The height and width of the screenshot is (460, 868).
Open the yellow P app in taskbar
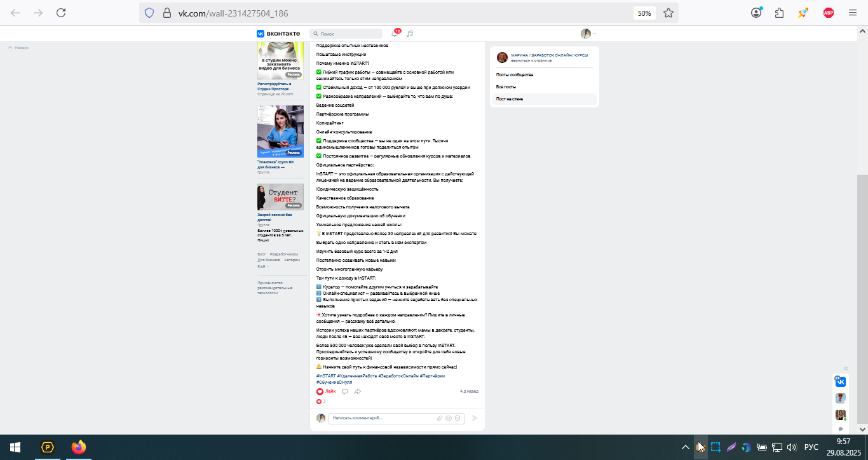[48, 447]
